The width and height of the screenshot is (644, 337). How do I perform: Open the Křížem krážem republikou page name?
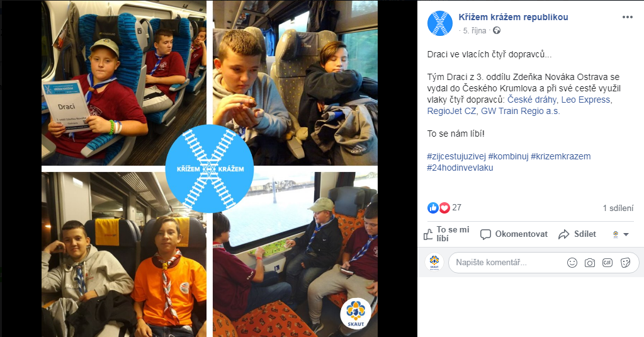point(513,17)
